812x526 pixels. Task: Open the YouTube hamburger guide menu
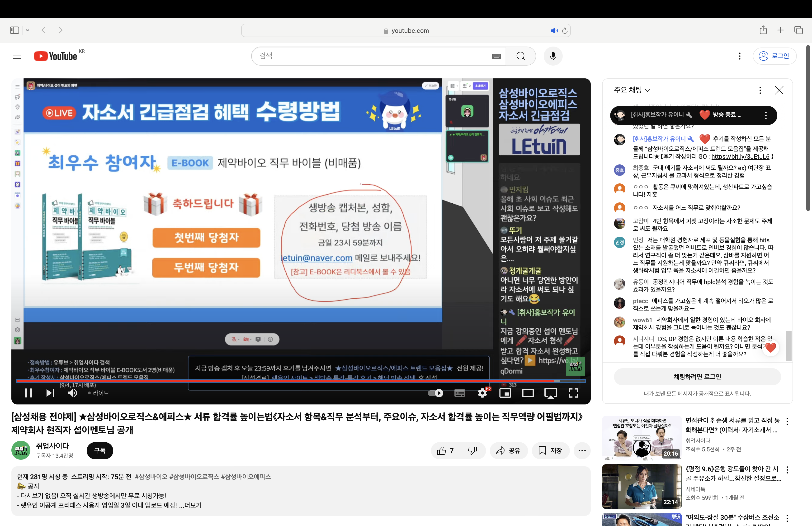[x=17, y=56]
